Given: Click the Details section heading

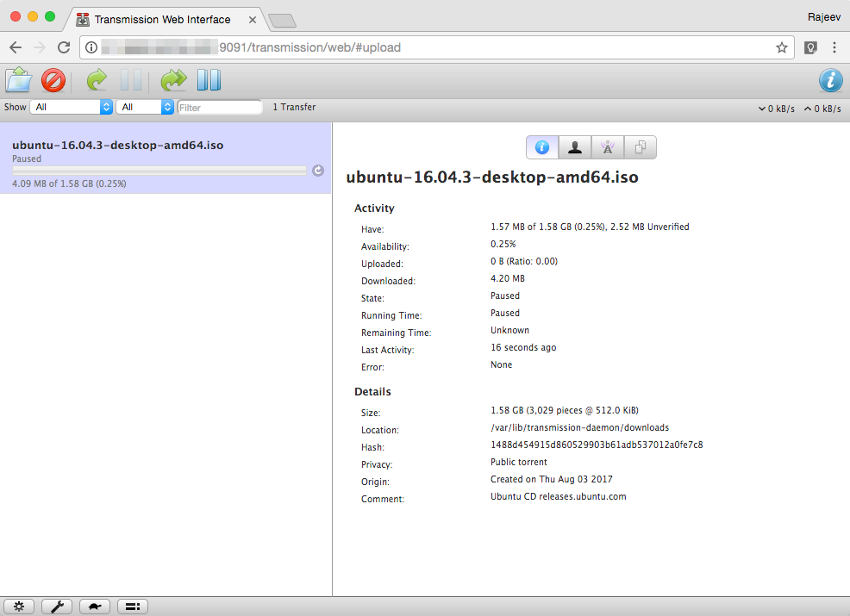Looking at the screenshot, I should tap(372, 392).
